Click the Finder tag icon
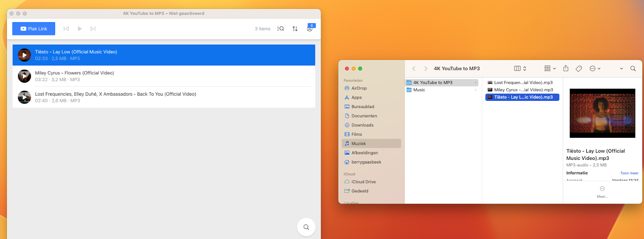Viewport: 644px width, 239px height. point(579,69)
